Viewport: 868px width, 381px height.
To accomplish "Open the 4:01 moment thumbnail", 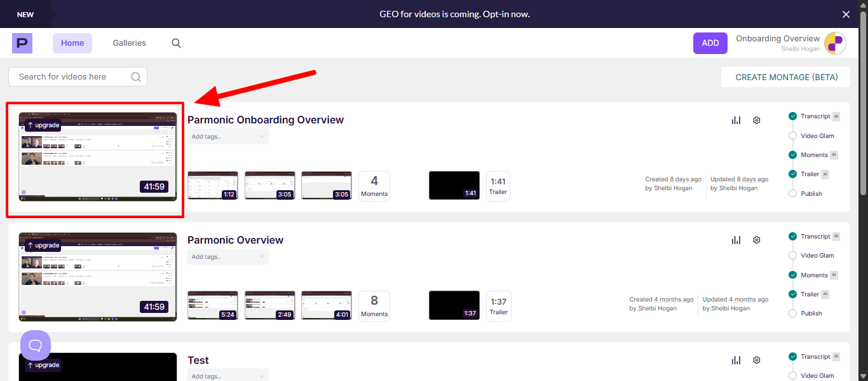I will pos(327,305).
